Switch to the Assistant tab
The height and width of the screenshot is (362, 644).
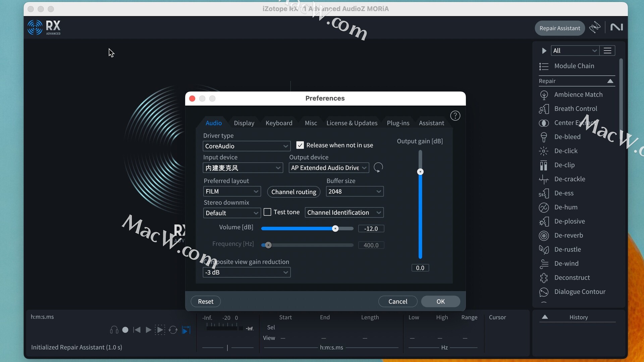point(431,123)
